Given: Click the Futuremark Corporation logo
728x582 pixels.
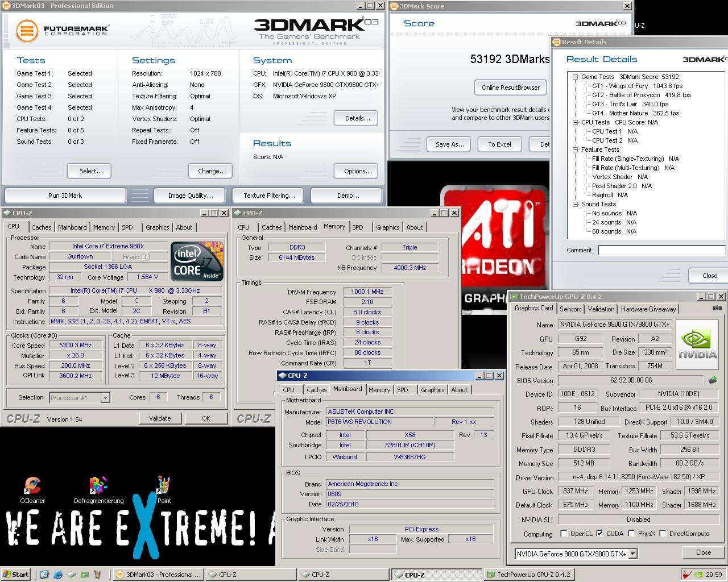Looking at the screenshot, I should pyautogui.click(x=63, y=30).
